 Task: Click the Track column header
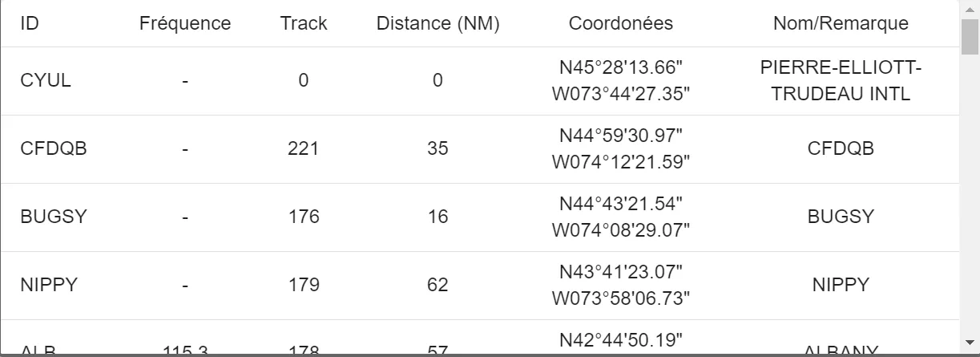pos(304,23)
